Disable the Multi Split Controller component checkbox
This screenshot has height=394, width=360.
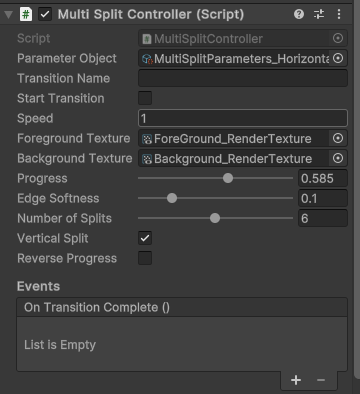point(45,15)
